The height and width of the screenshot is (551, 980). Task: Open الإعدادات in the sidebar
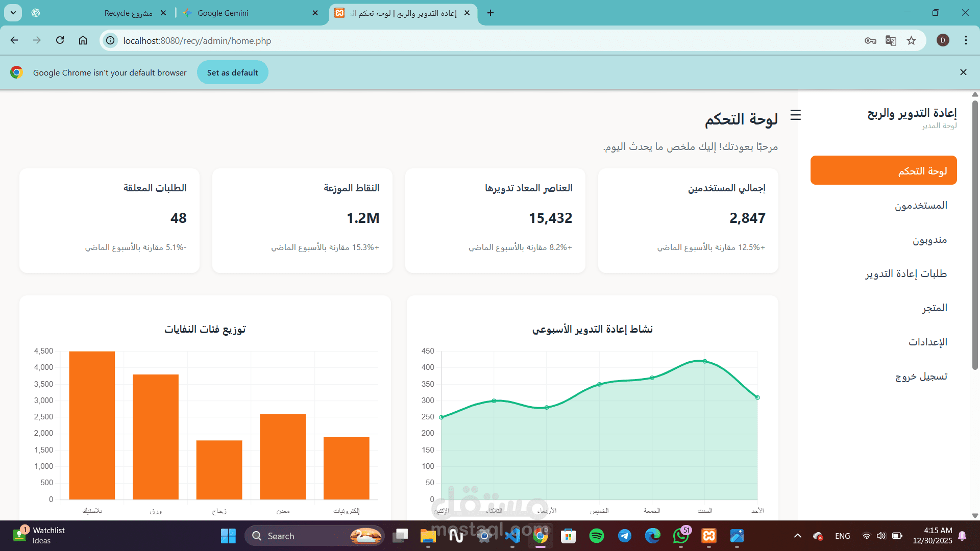tap(884, 342)
